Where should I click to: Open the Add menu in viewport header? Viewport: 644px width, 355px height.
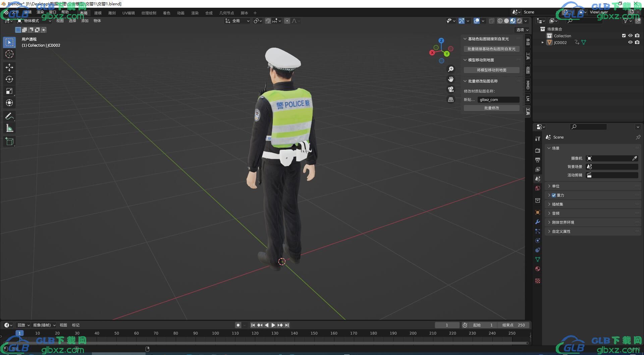(x=85, y=21)
